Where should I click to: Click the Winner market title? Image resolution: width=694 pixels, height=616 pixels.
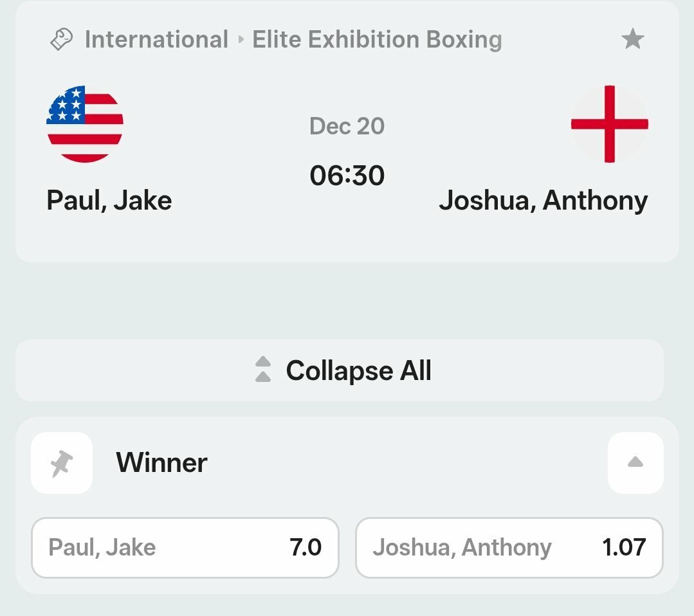click(161, 463)
